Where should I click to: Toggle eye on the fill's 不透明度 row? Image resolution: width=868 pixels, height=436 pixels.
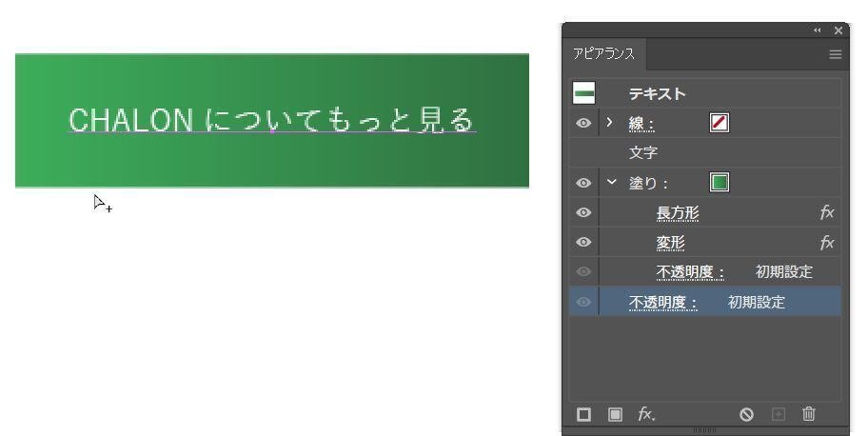583,271
